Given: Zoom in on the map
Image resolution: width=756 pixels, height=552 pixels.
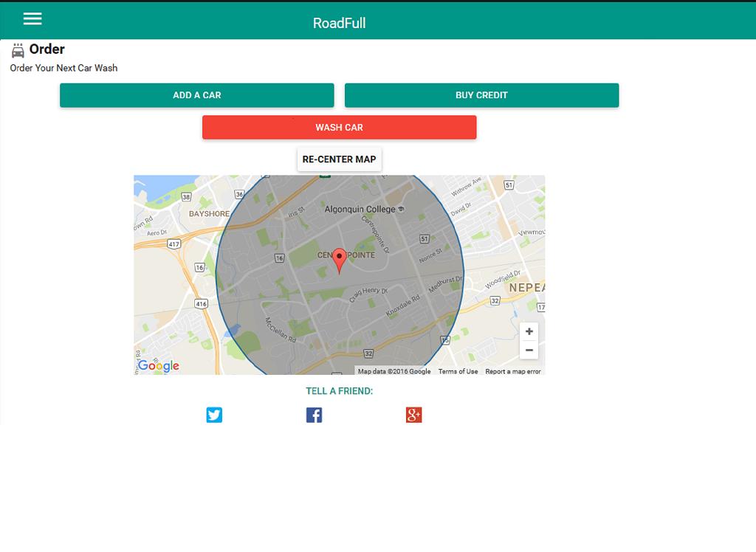Looking at the screenshot, I should coord(529,331).
